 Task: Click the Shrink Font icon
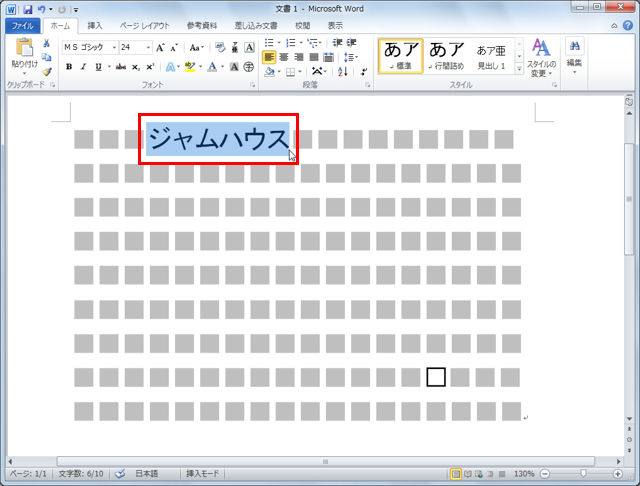click(174, 48)
